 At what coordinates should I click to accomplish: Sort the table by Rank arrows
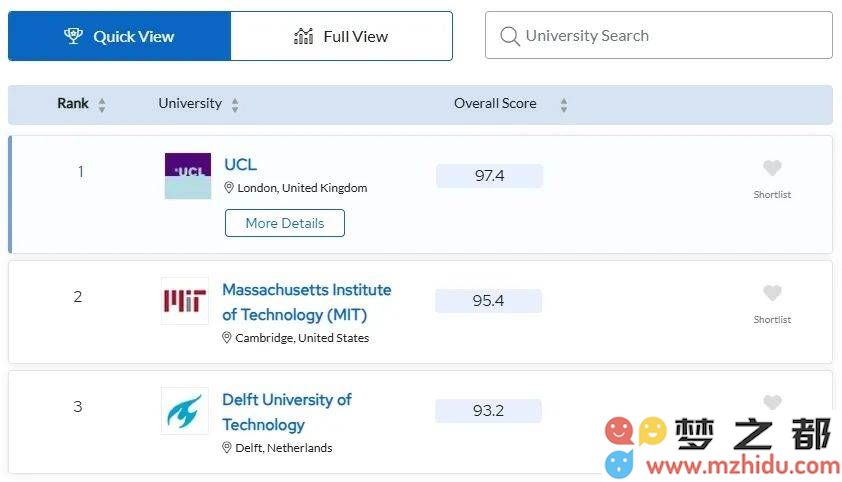coord(102,104)
